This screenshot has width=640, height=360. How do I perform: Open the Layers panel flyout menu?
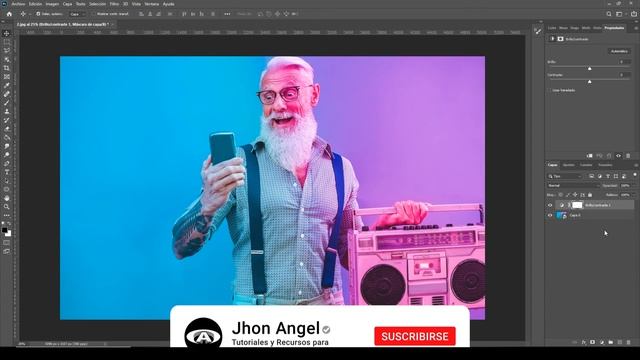tap(636, 165)
